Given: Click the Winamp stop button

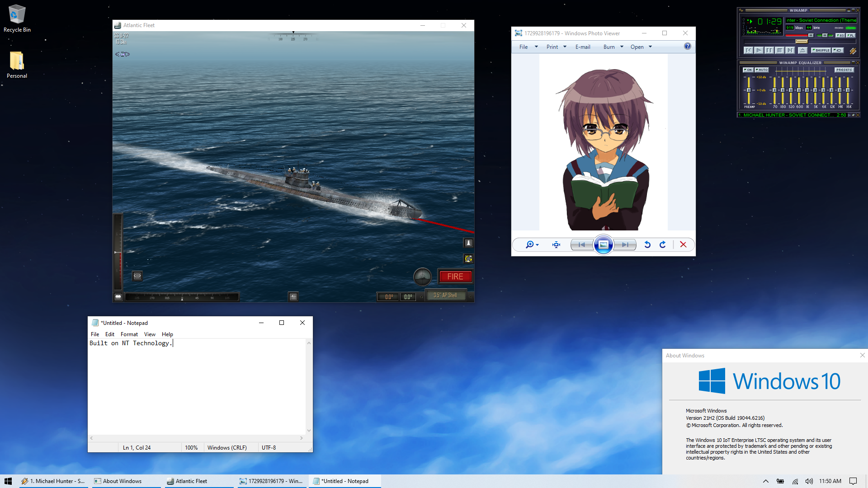Looking at the screenshot, I should click(x=779, y=51).
